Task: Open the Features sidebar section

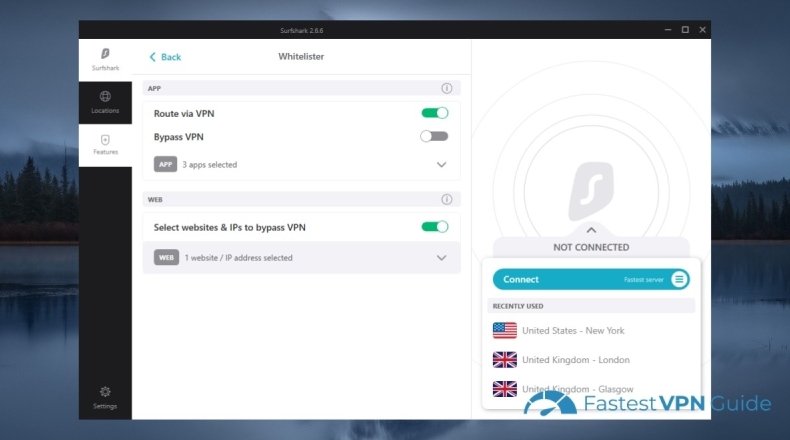Action: click(x=105, y=145)
